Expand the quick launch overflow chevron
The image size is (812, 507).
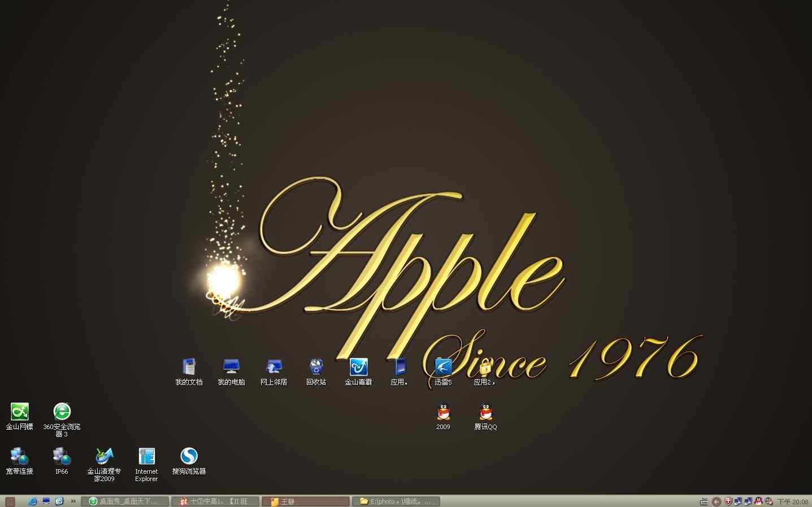click(x=73, y=501)
